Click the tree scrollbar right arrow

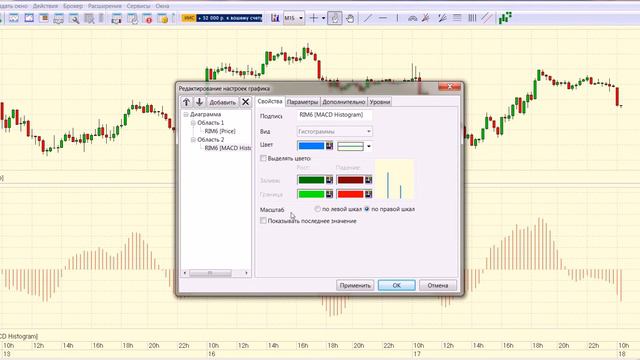pos(246,273)
